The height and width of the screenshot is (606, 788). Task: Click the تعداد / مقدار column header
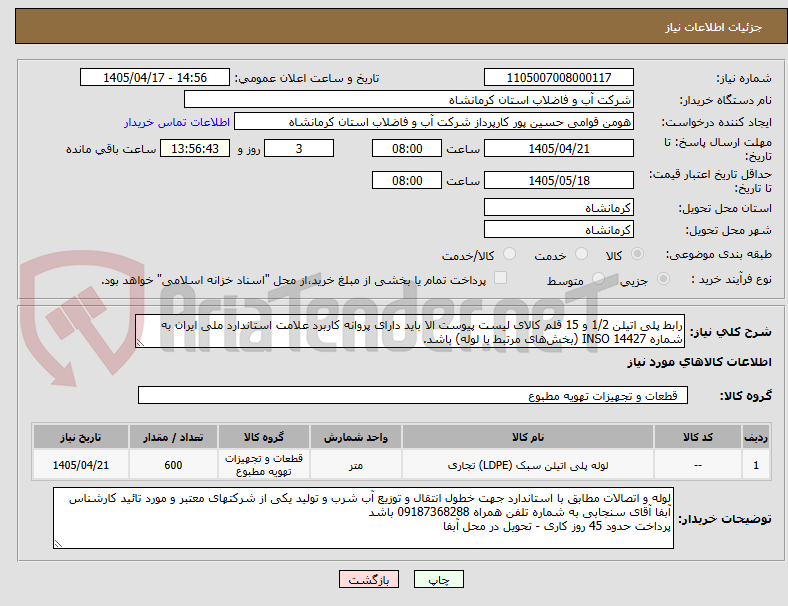[173, 437]
